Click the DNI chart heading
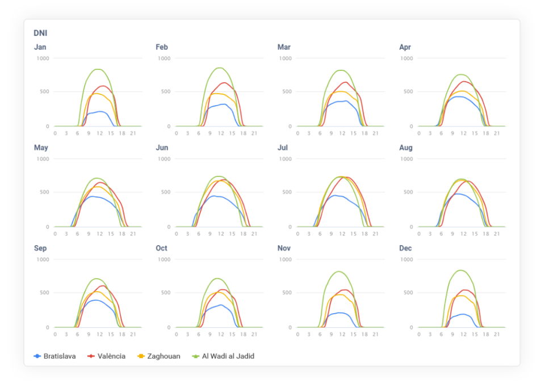This screenshot has width=545, height=392. click(39, 33)
